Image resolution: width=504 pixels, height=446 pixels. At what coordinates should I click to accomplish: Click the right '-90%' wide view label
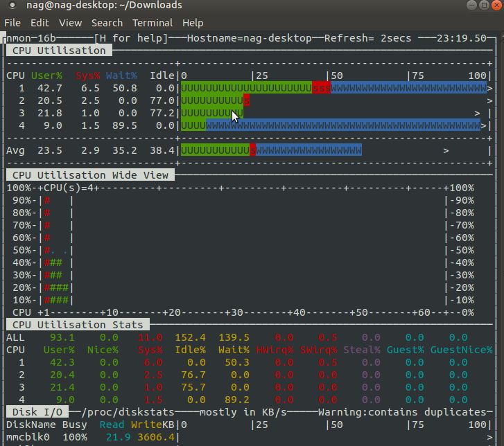click(x=462, y=200)
